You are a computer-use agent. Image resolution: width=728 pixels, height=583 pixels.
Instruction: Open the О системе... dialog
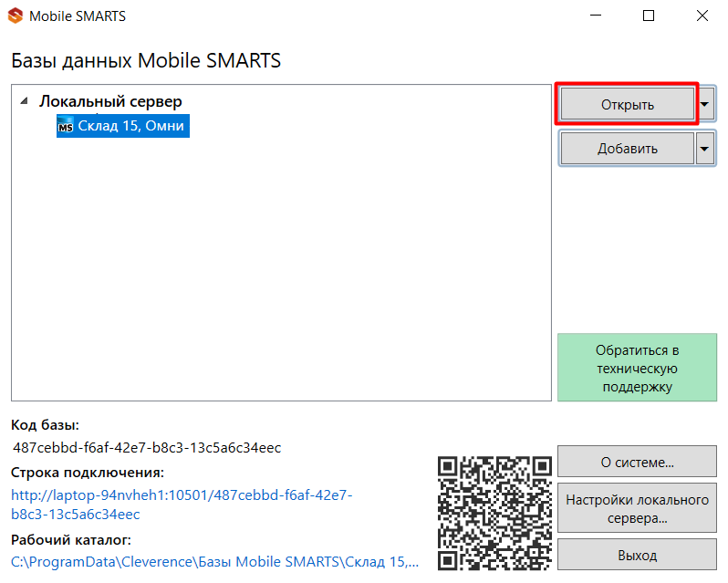[x=637, y=462]
